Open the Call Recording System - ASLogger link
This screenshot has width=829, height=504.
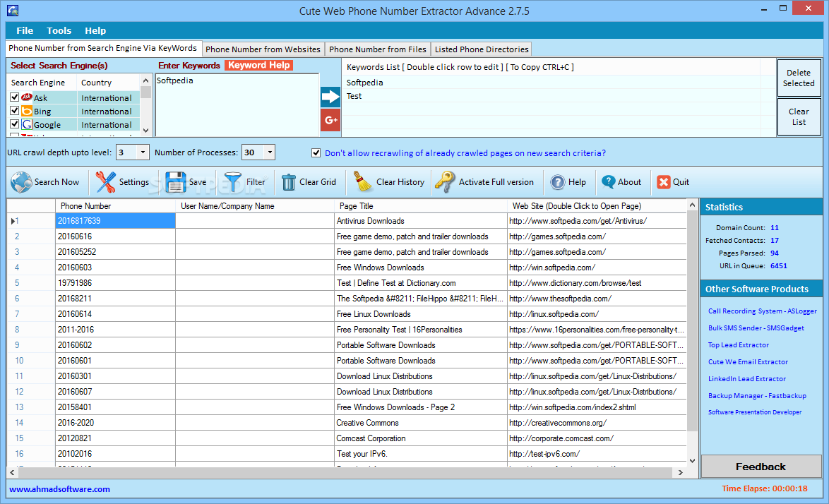click(763, 311)
